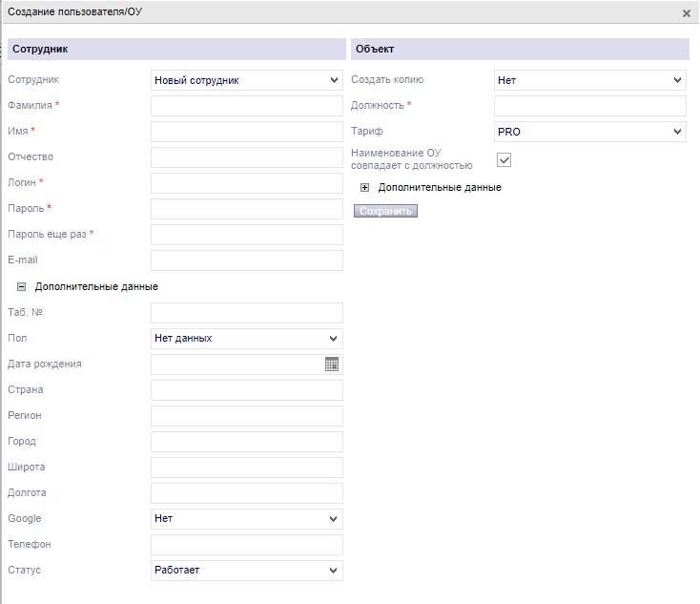Viewport: 700px width, 604px height.
Task: Focus the Имя text field
Action: point(246,132)
